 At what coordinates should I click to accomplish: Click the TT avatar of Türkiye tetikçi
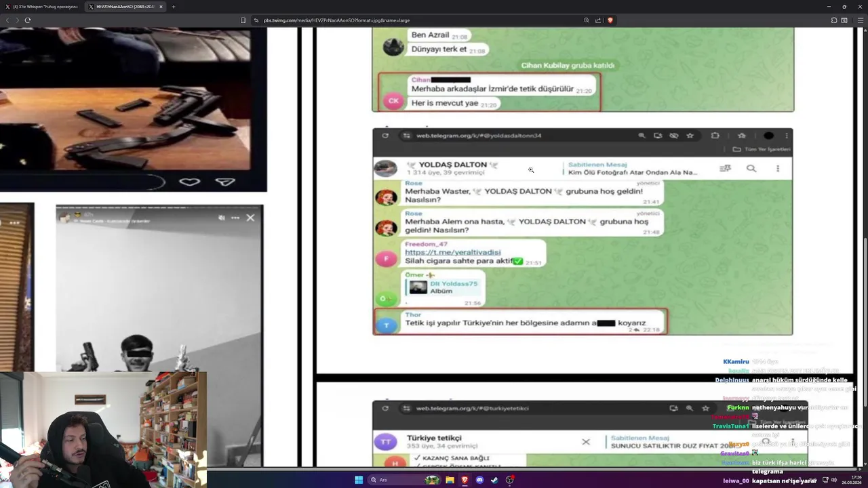click(386, 442)
